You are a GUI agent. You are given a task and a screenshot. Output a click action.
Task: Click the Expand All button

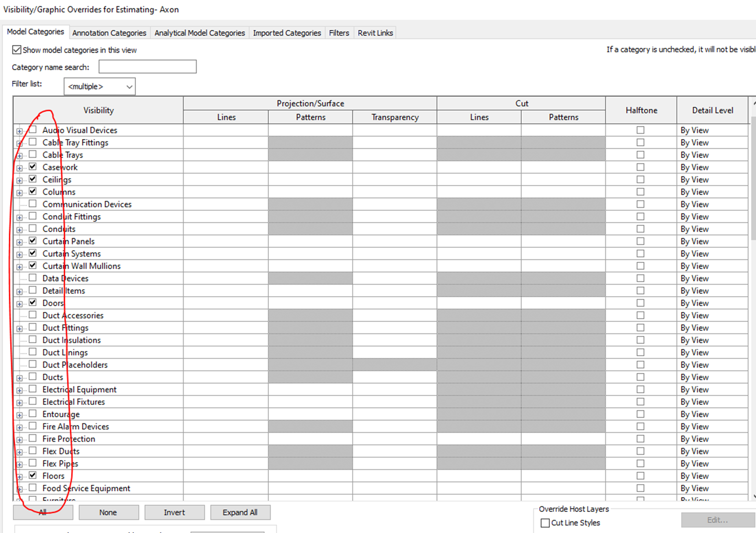tap(240, 512)
